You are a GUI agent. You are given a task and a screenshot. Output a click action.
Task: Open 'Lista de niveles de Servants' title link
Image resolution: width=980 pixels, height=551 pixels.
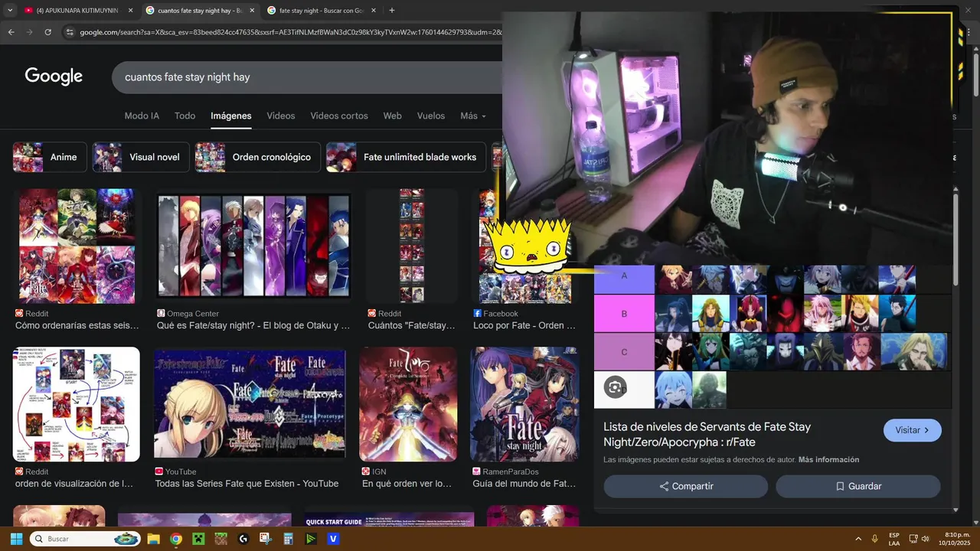point(707,435)
